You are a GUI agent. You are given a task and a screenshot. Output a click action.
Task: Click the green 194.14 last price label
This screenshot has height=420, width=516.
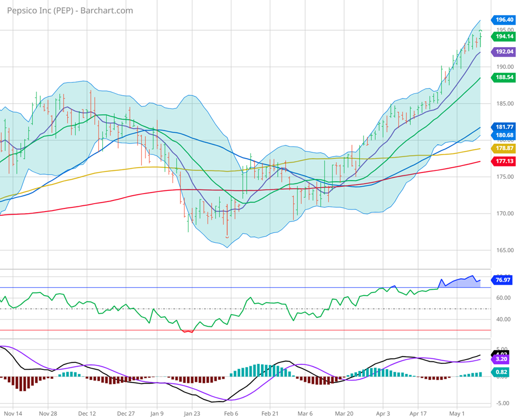pyautogui.click(x=503, y=36)
